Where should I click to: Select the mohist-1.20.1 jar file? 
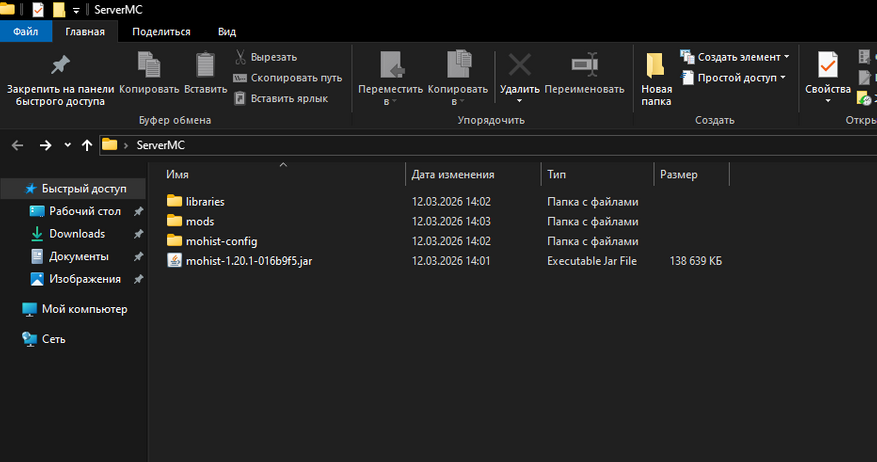(248, 261)
